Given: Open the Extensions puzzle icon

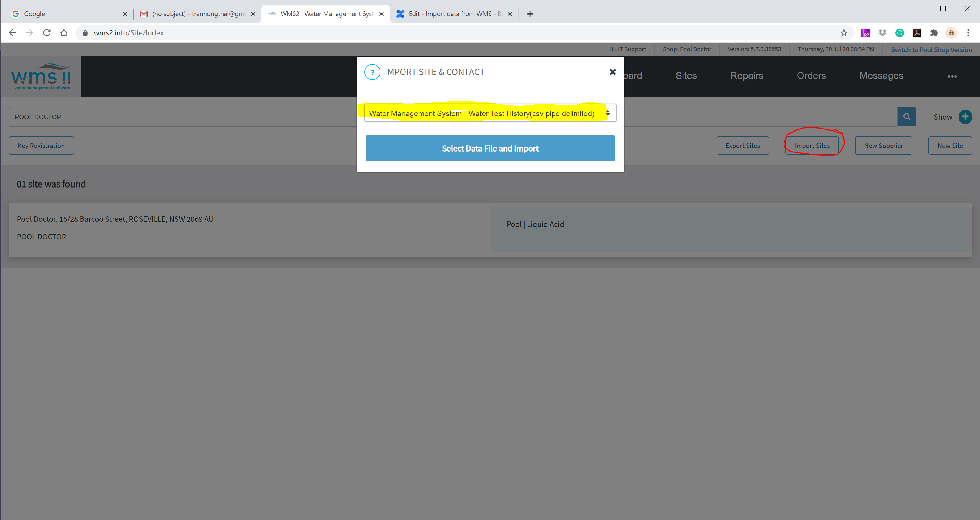Looking at the screenshot, I should click(x=934, y=33).
